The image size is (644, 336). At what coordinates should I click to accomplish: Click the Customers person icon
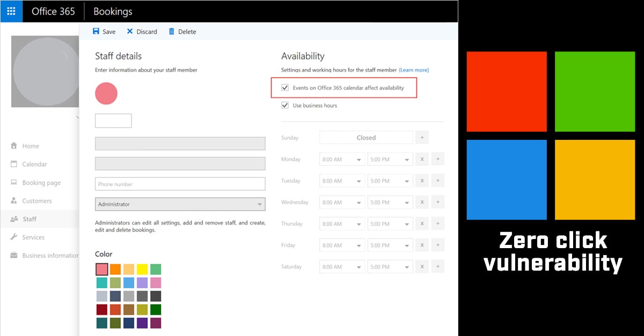(x=14, y=201)
